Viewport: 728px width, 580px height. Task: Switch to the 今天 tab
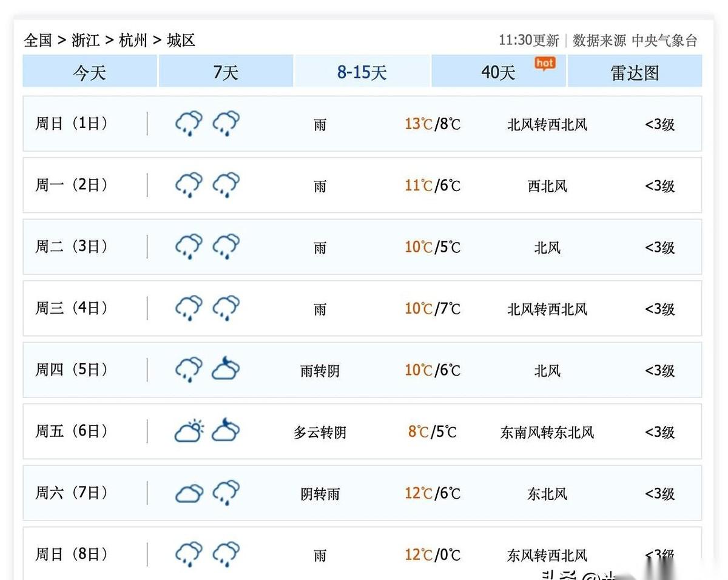[90, 72]
